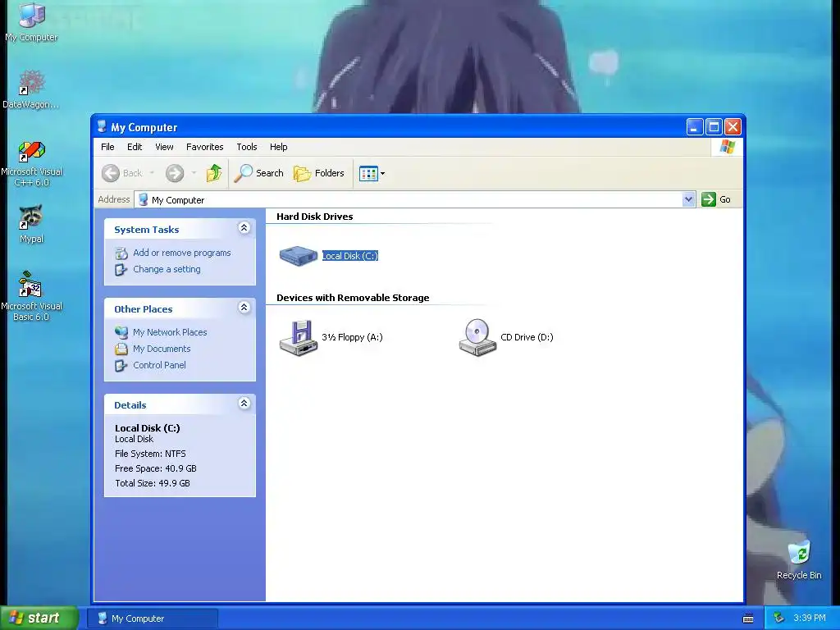Click the keyboard icon in the taskbar
The image size is (840, 630).
pos(748,619)
